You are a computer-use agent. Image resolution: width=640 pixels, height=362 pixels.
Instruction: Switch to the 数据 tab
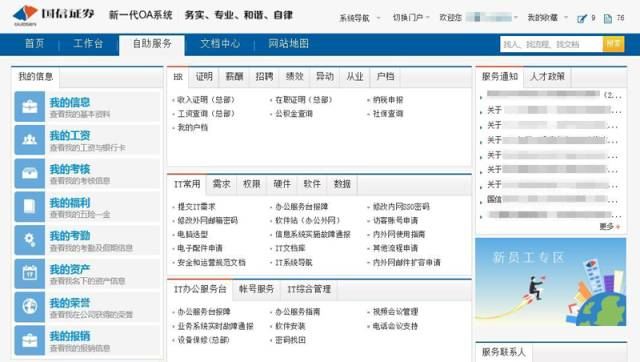pos(342,184)
